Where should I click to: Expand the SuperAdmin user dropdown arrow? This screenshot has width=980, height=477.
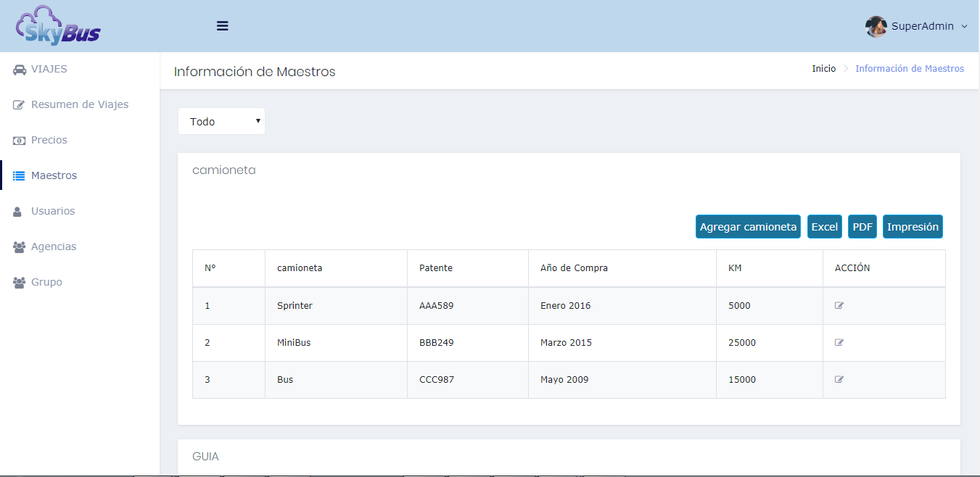click(964, 27)
